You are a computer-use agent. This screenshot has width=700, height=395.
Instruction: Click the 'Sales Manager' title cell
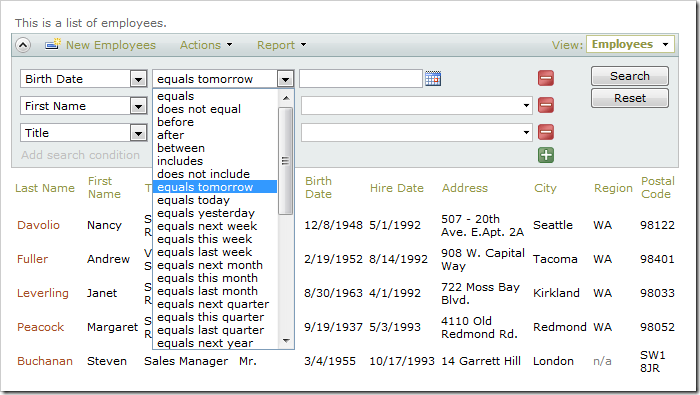186,361
